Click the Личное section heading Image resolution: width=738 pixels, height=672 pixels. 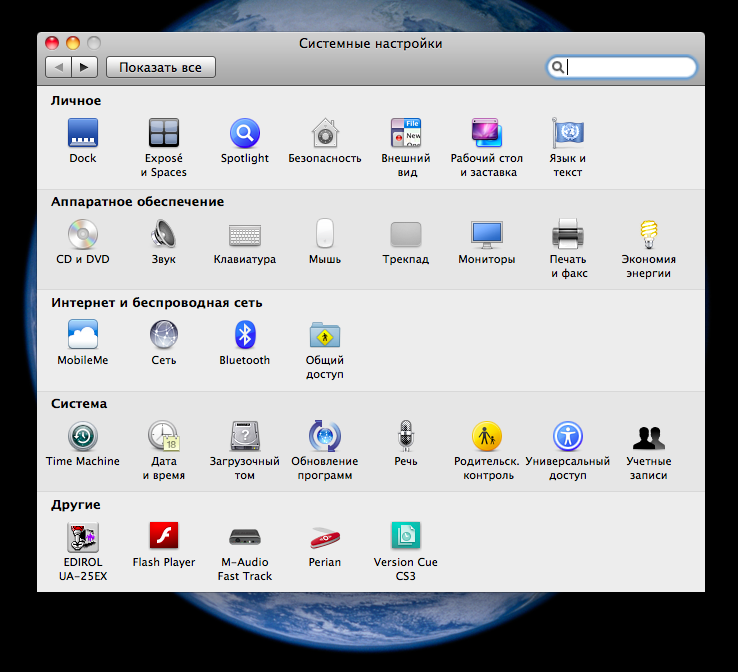click(x=76, y=101)
